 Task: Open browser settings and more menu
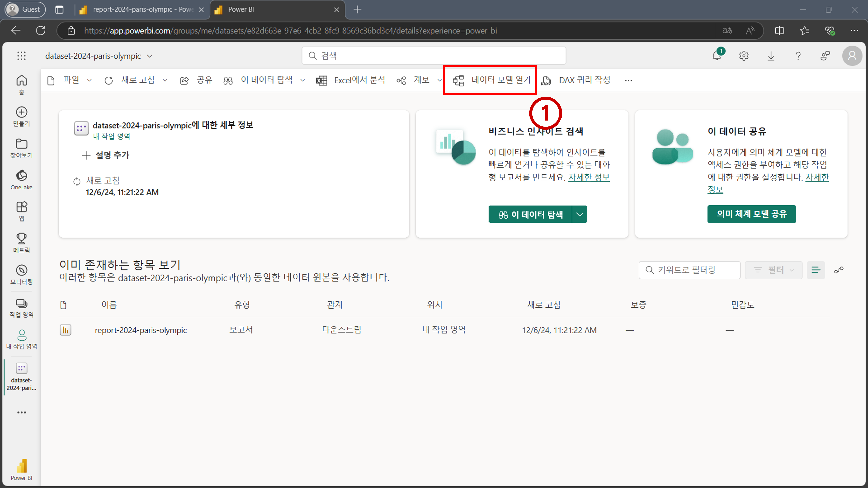click(854, 31)
